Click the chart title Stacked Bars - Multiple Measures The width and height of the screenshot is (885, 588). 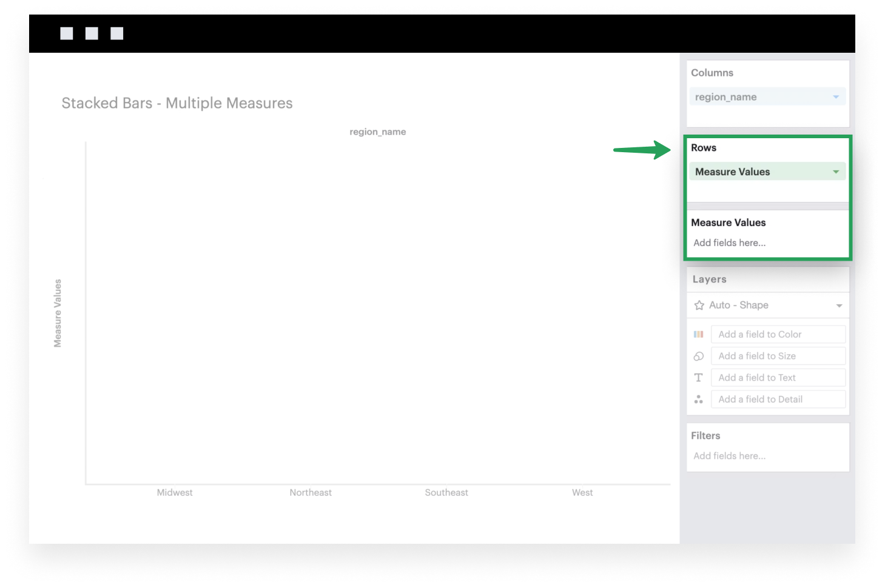coord(177,103)
